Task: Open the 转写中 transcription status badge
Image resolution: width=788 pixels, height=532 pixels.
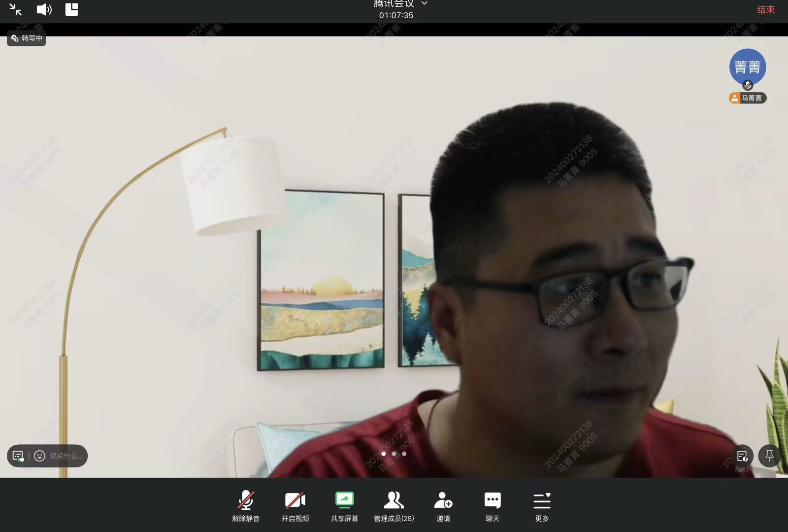Action: (x=27, y=38)
